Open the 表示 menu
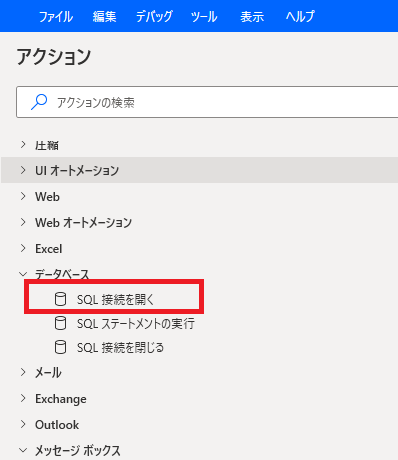The image size is (398, 460). 252,16
